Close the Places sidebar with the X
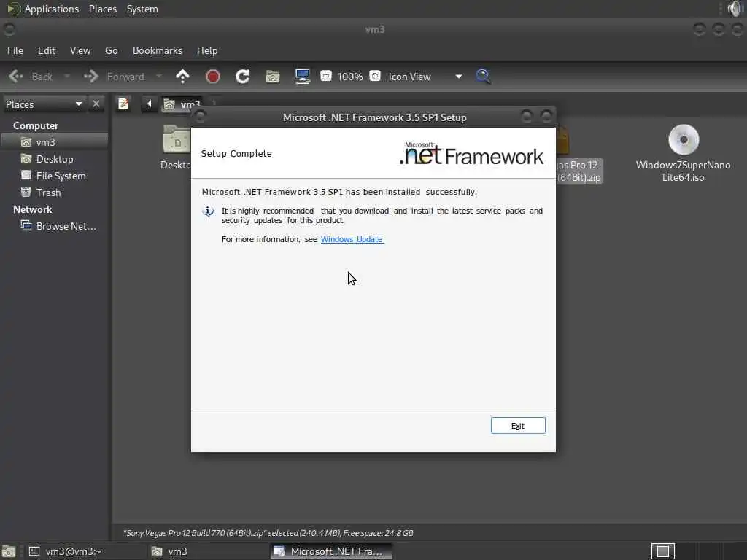 click(96, 104)
